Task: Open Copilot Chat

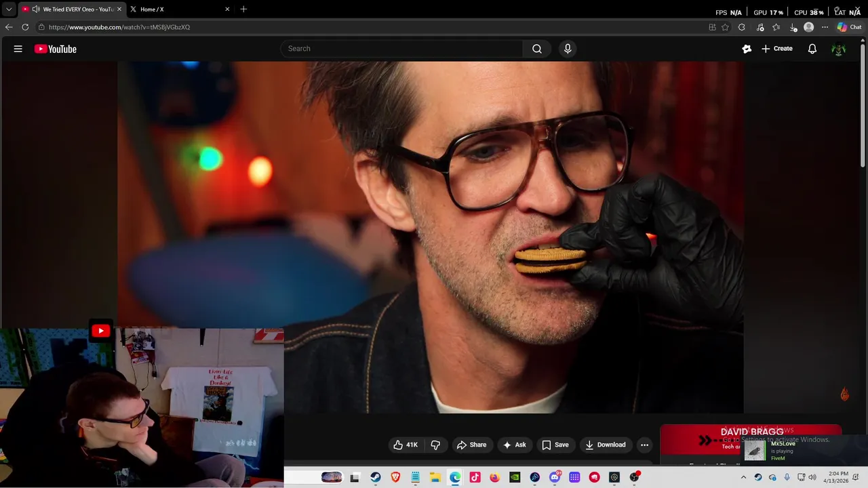Action: [850, 27]
